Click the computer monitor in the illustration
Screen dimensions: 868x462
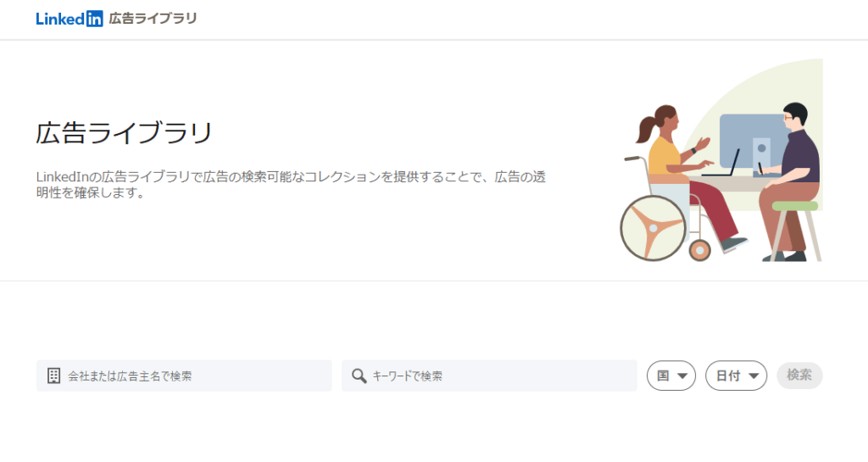point(752,141)
